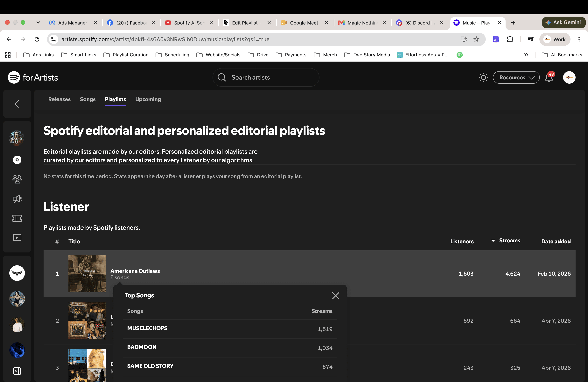Click the Listeners column header
The width and height of the screenshot is (588, 382).
(462, 241)
